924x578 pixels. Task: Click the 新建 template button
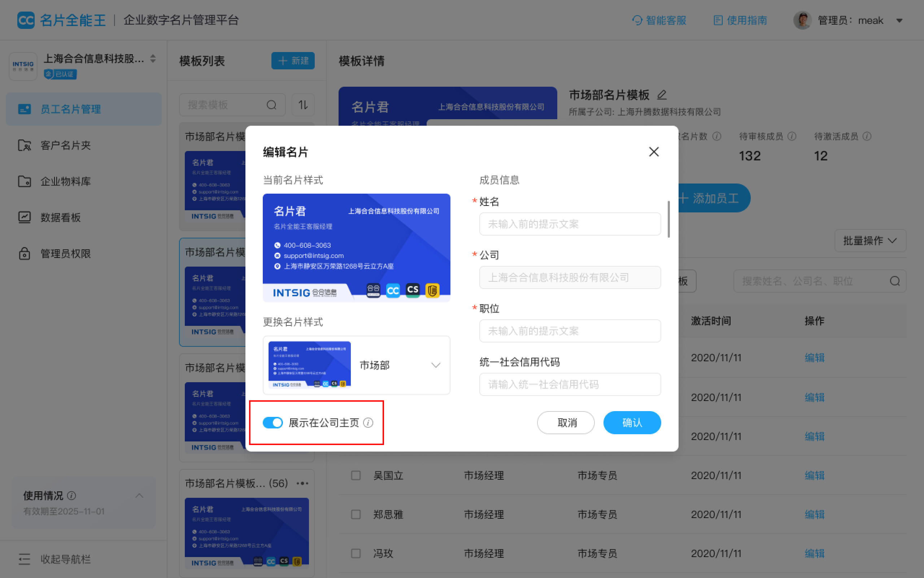293,61
